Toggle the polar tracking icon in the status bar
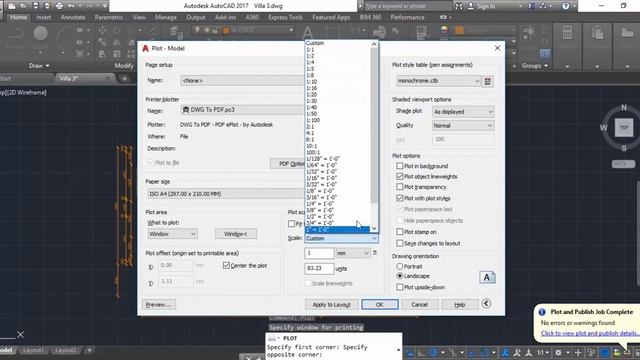This screenshot has height=360, width=640. coord(433,352)
